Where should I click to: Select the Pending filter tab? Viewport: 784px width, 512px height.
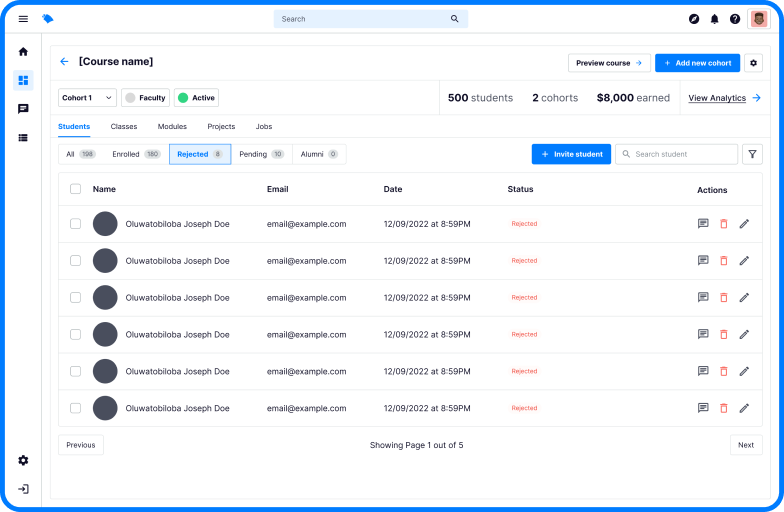261,154
